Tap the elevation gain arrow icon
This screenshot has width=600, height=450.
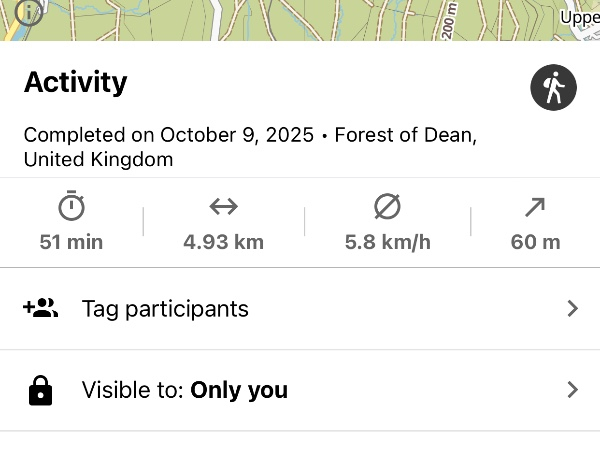pyautogui.click(x=535, y=207)
